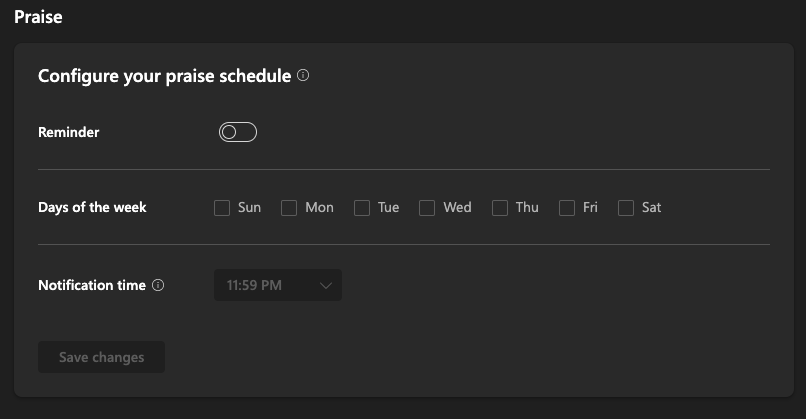Tick the Sat checkbox

click(x=626, y=208)
